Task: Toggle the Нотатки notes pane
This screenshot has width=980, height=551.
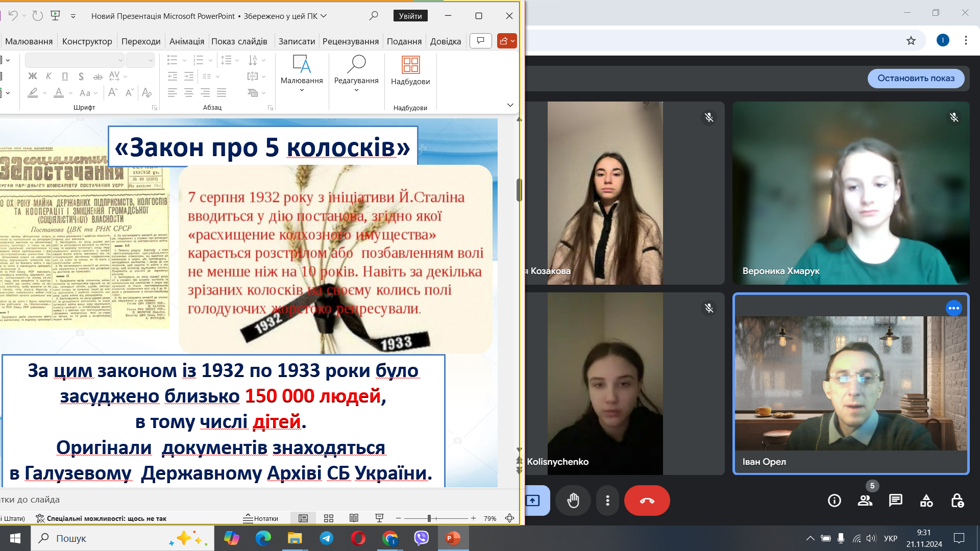Action: tap(261, 518)
